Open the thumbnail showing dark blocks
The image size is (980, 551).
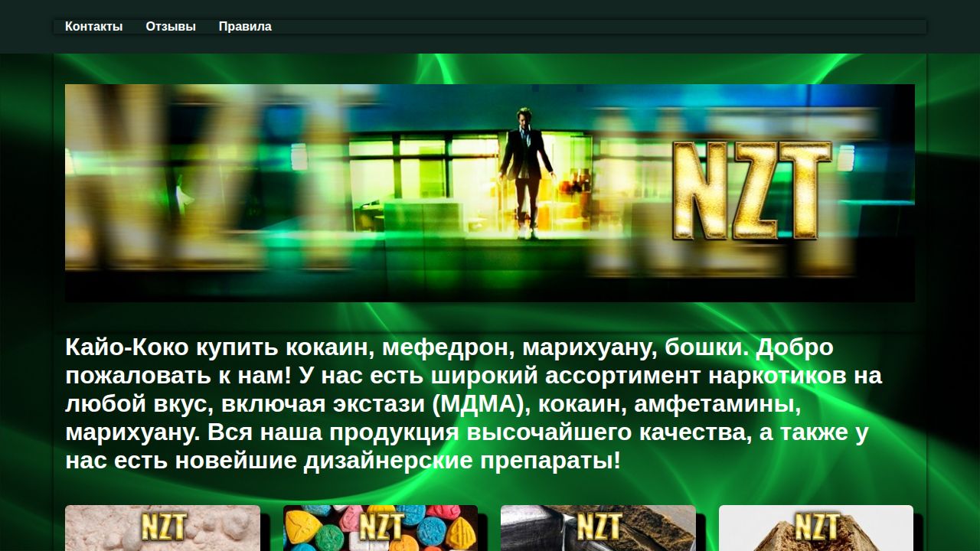pos(598,528)
